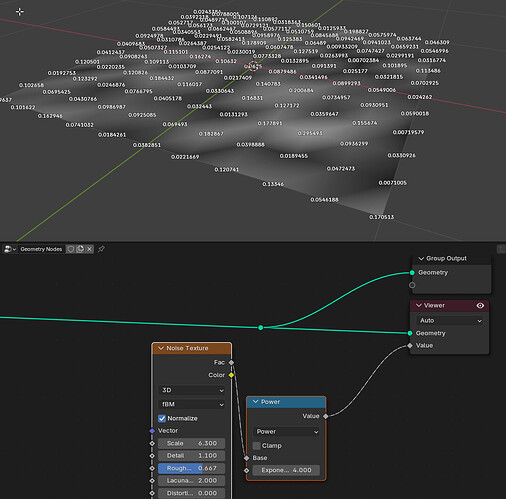This screenshot has width=506, height=499.
Task: Click the 3D cursor in viewport
Action: [254, 66]
